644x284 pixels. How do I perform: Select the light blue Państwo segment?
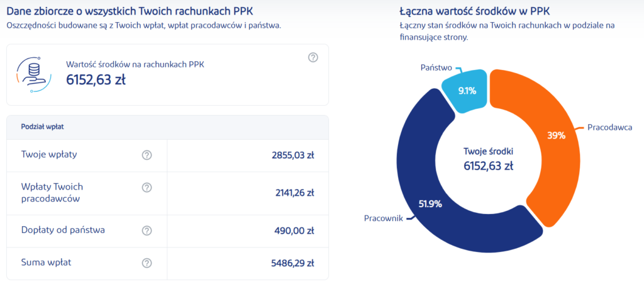(466, 91)
